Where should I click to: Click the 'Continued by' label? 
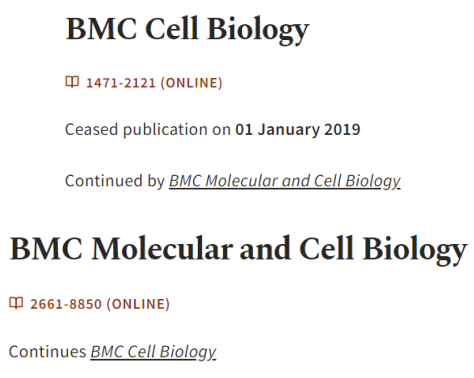(x=115, y=181)
